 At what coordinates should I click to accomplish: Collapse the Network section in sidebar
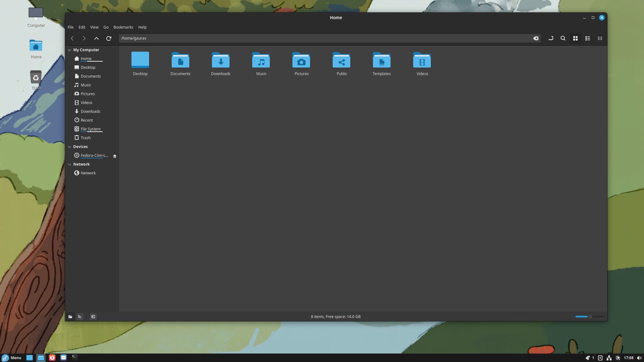pyautogui.click(x=69, y=164)
